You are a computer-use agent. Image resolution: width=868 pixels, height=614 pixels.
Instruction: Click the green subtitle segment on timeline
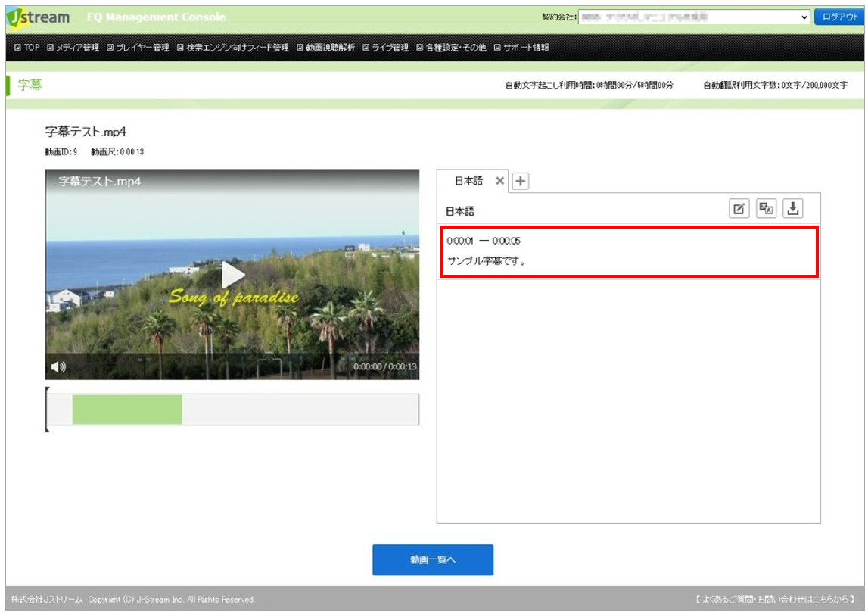pyautogui.click(x=127, y=410)
